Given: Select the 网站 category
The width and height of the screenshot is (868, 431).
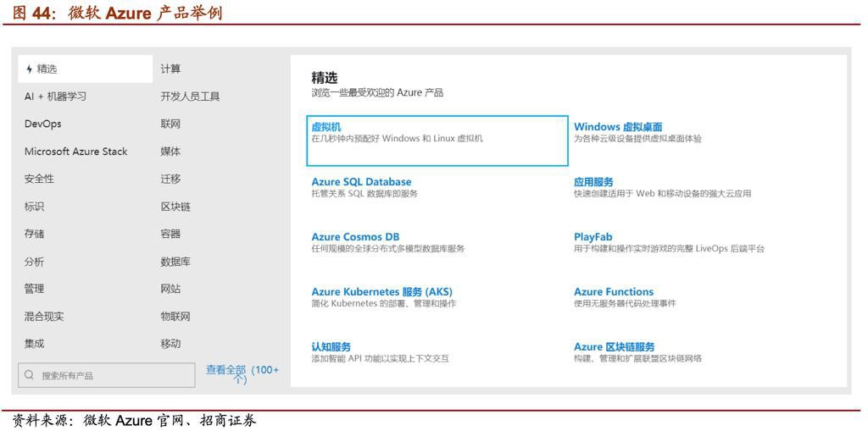Looking at the screenshot, I should coord(170,289).
